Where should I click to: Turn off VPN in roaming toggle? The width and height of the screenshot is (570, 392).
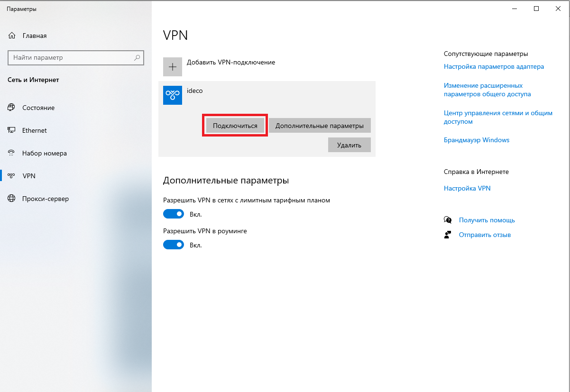(174, 245)
